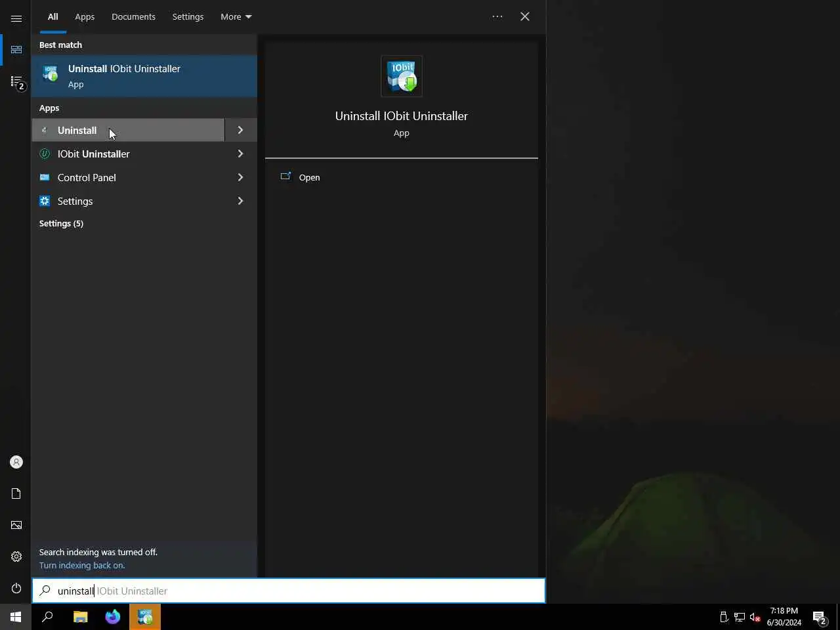Click Turn indexing back on link
Image resolution: width=840 pixels, height=630 pixels.
82,566
